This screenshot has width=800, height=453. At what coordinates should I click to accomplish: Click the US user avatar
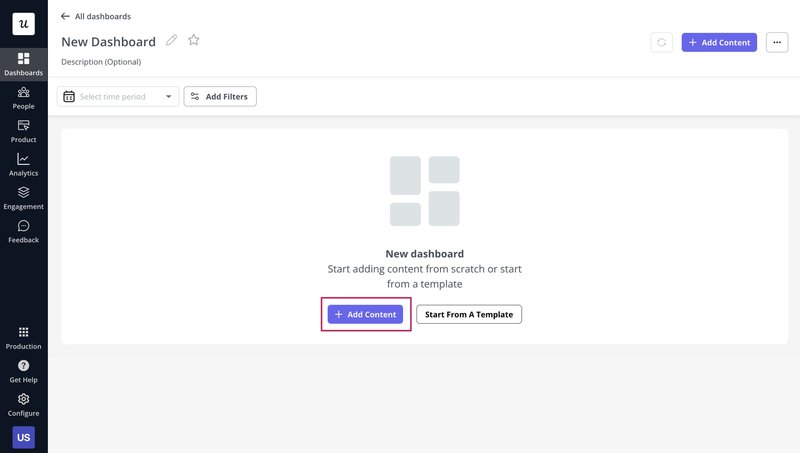23,437
